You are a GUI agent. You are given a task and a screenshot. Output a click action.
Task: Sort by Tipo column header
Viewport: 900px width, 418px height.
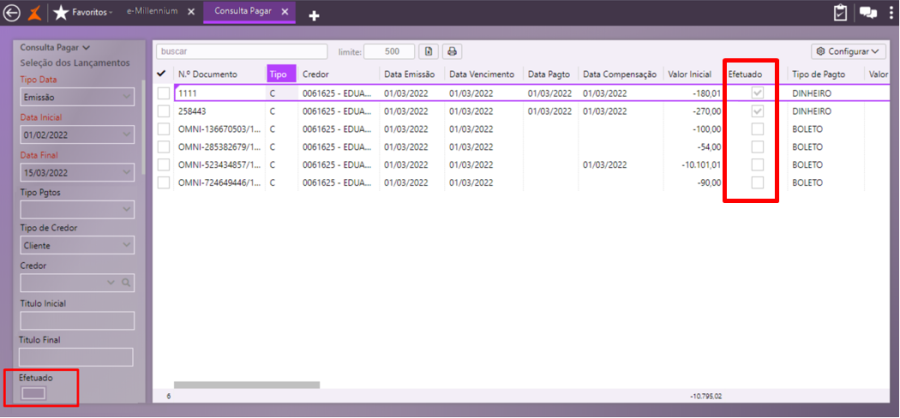point(281,74)
